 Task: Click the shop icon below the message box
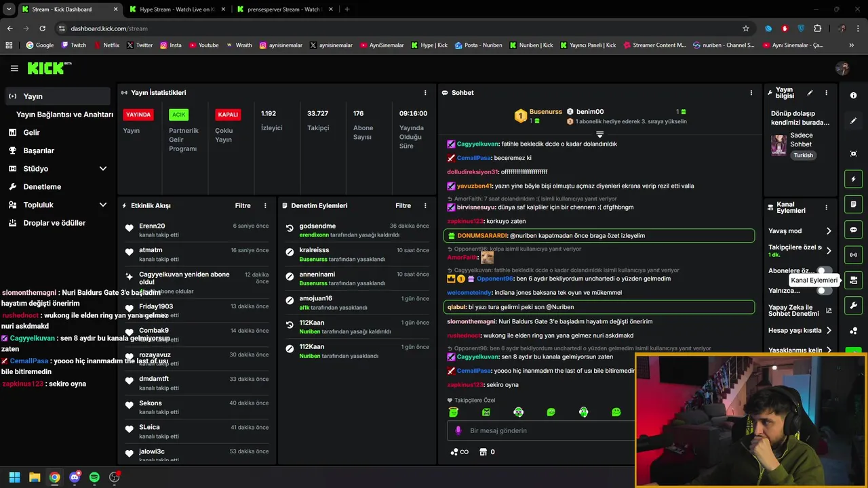coord(483,452)
